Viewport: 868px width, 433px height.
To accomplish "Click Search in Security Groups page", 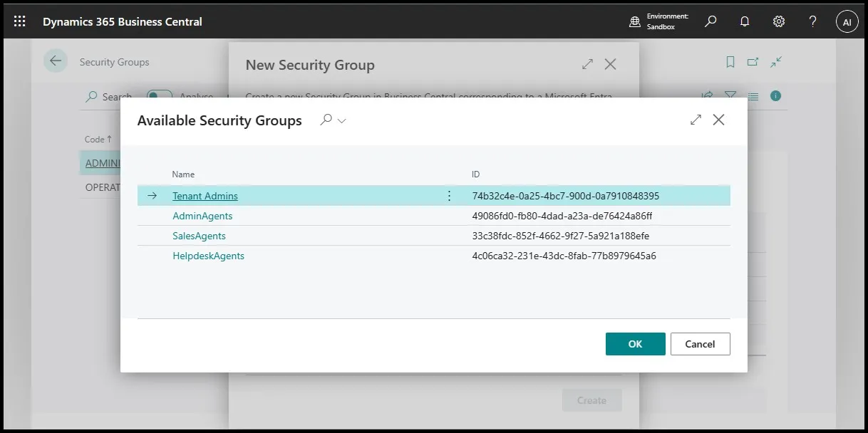I will click(109, 97).
